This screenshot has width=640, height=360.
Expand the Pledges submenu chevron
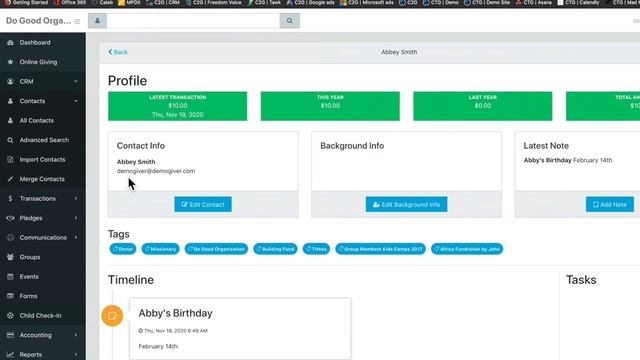(x=76, y=218)
